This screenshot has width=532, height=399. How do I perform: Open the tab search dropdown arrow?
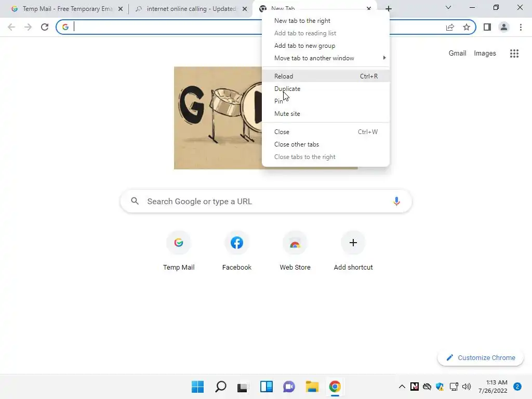tap(448, 7)
